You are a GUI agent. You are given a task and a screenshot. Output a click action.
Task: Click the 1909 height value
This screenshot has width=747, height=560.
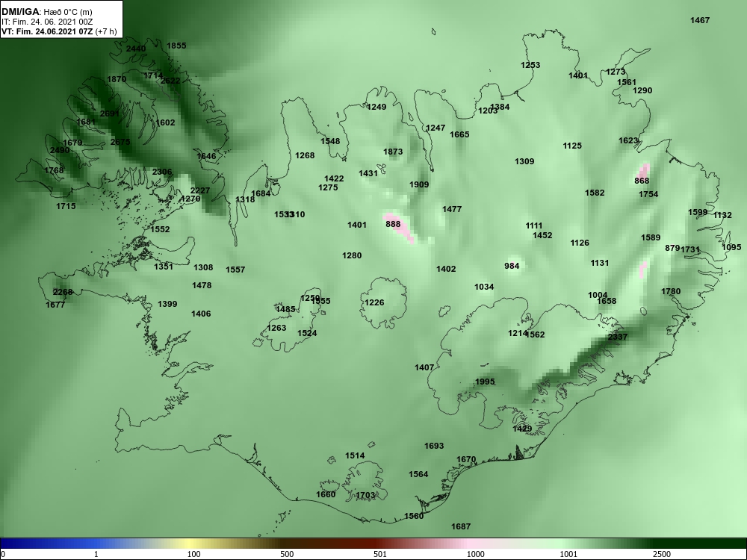click(419, 184)
